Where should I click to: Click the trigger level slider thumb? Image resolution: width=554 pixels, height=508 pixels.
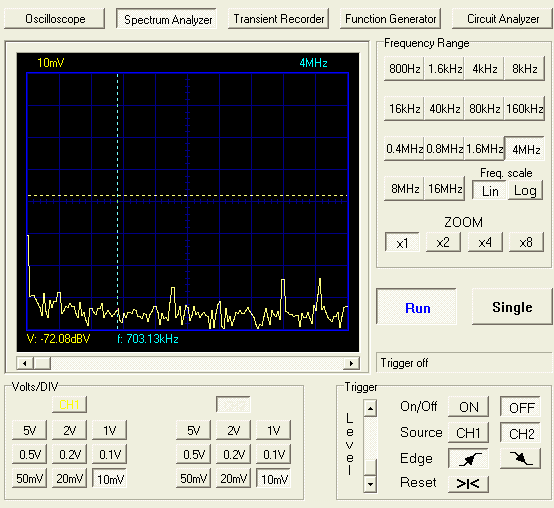click(x=370, y=467)
